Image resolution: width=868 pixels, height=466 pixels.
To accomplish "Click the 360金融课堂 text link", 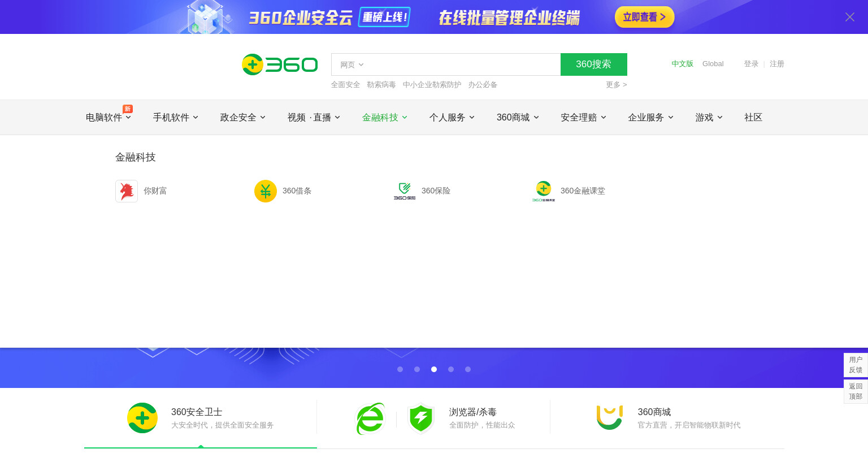I will click(583, 191).
